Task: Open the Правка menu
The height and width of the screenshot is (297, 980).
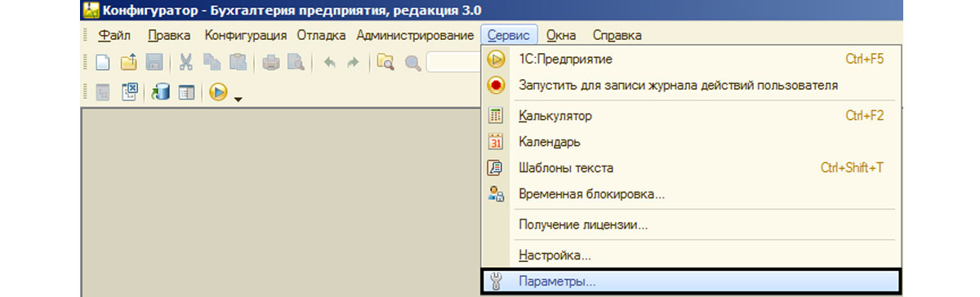Action: (x=170, y=35)
